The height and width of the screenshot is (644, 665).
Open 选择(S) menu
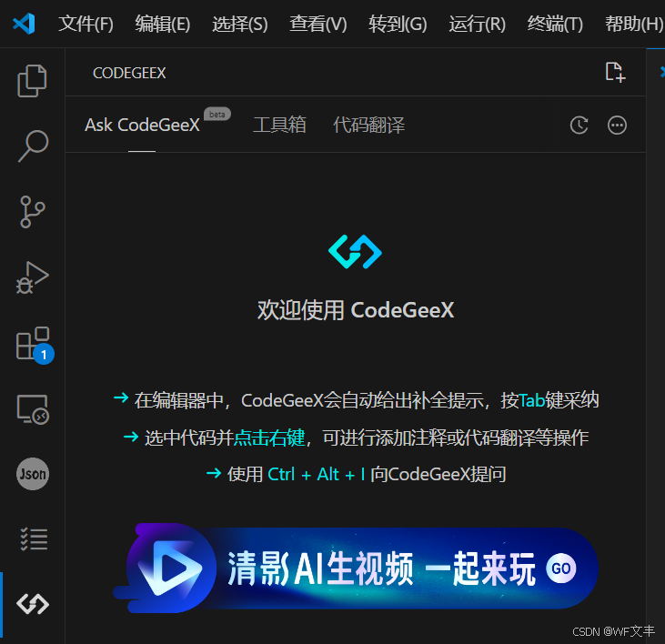pos(240,24)
